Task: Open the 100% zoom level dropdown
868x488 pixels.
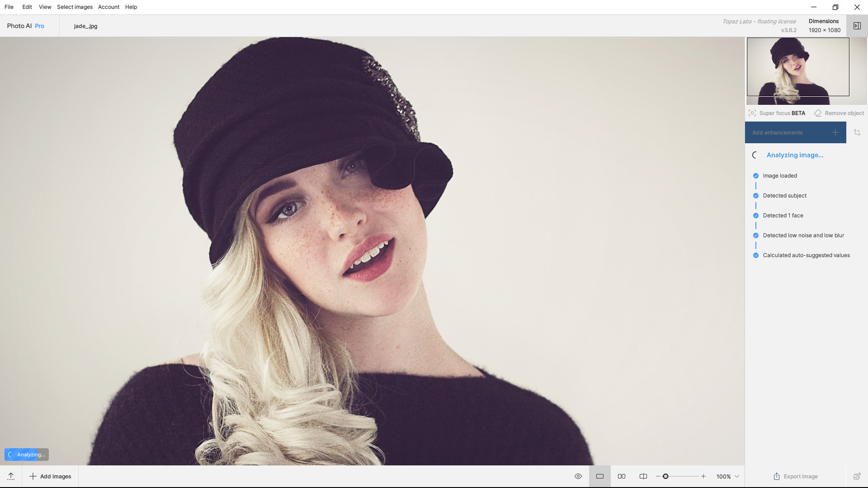Action: point(728,476)
